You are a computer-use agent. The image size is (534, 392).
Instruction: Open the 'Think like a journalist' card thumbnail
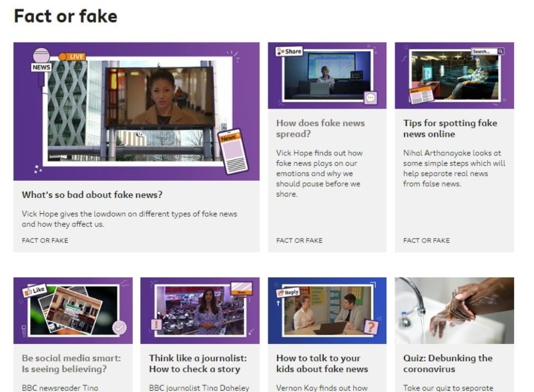pyautogui.click(x=200, y=311)
